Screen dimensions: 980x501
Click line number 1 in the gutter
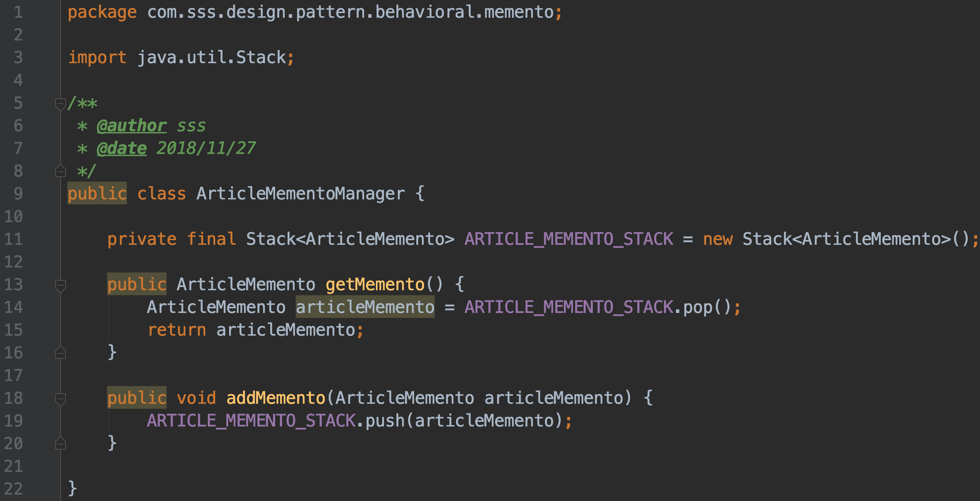click(x=18, y=12)
